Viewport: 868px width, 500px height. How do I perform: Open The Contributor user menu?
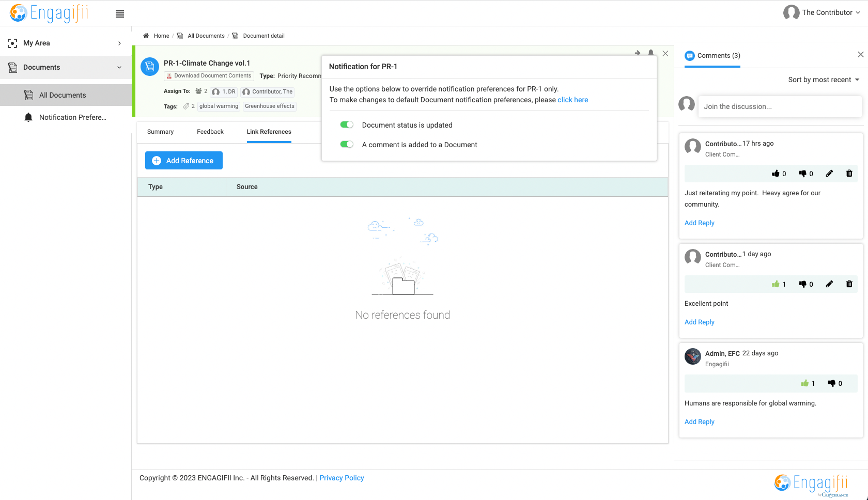[x=822, y=12]
